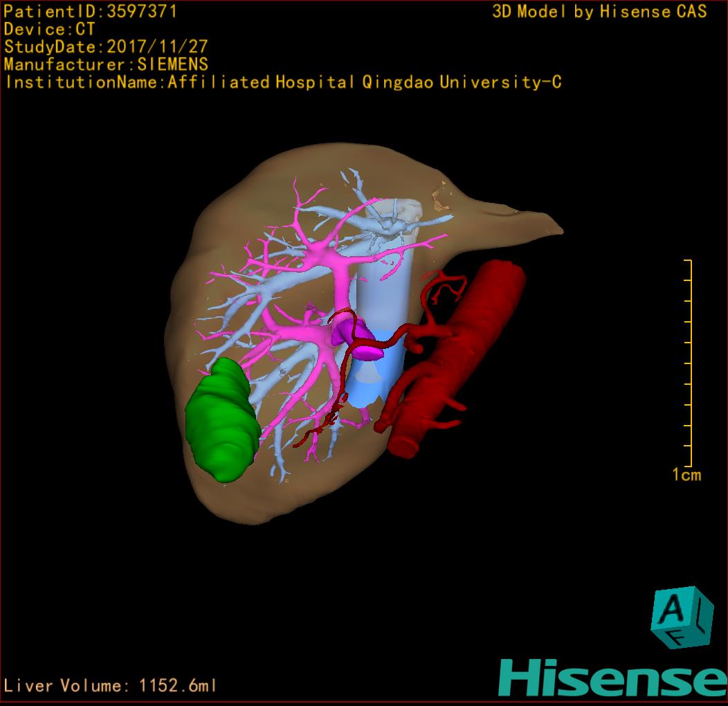Click the 1cm scale ruler
The image size is (728, 706).
pos(689,363)
